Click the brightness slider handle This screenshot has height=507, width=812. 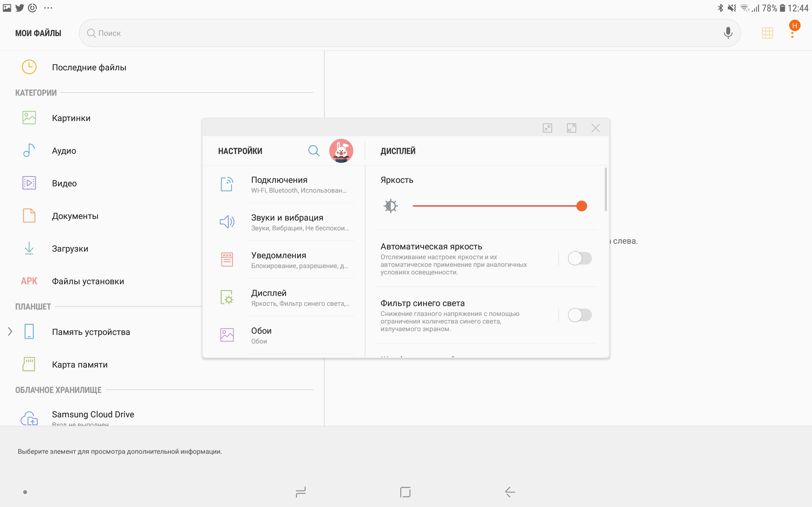pos(581,206)
